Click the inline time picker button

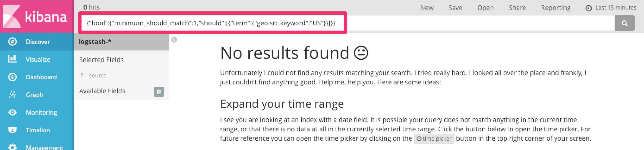tap(434, 139)
